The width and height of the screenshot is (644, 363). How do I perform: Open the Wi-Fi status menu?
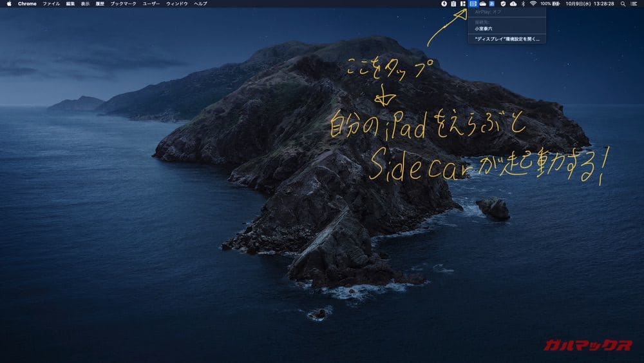point(533,4)
